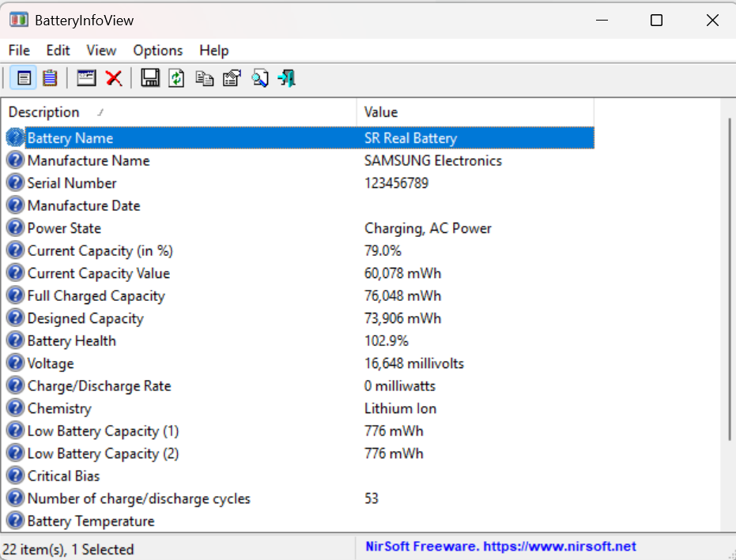Sort by the Description column header

[x=179, y=112]
